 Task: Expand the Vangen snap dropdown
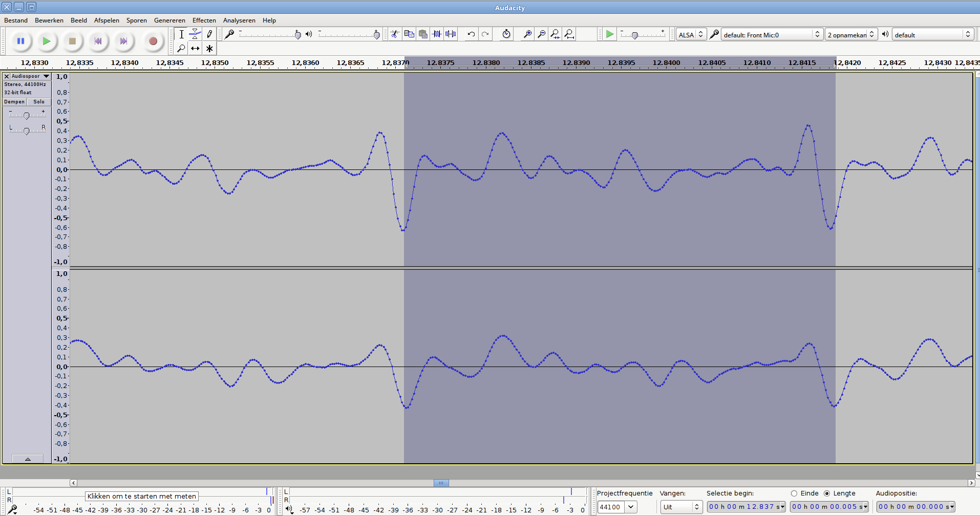[x=681, y=507]
